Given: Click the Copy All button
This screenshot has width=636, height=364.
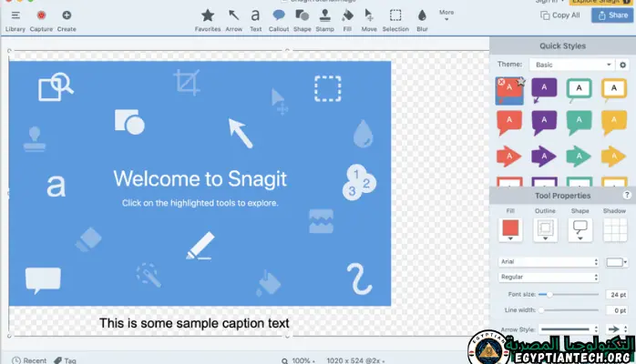Looking at the screenshot, I should [x=559, y=15].
